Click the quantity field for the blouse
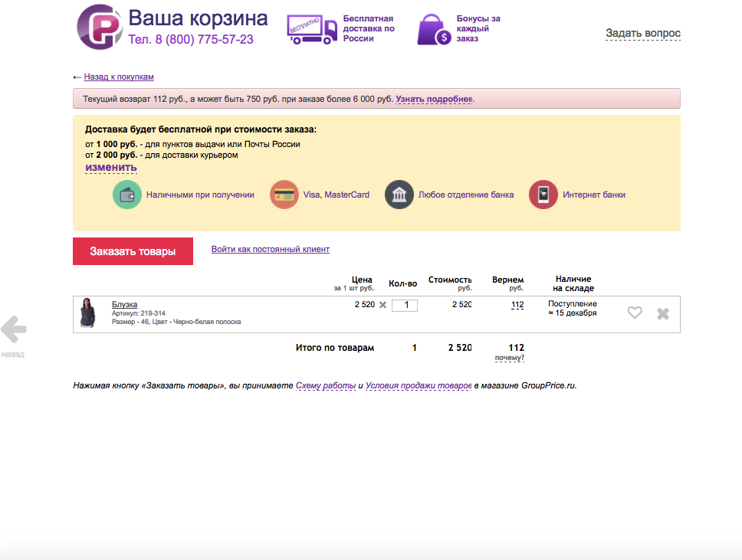Image resolution: width=742 pixels, height=560 pixels. click(x=405, y=306)
